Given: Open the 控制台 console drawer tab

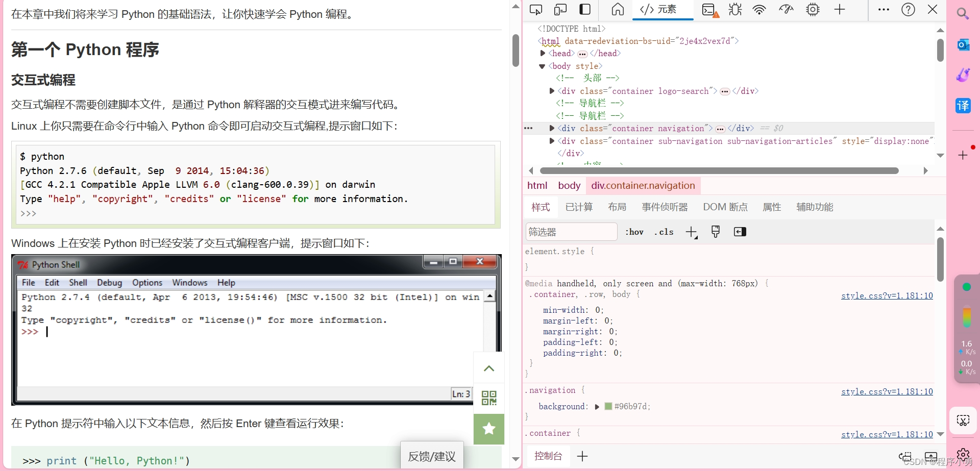Looking at the screenshot, I should pyautogui.click(x=548, y=456).
